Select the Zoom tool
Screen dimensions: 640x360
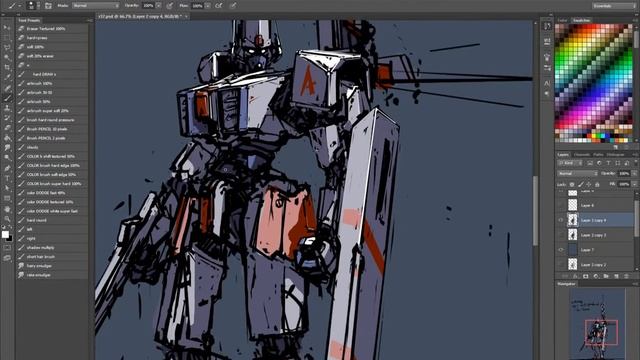click(7, 219)
